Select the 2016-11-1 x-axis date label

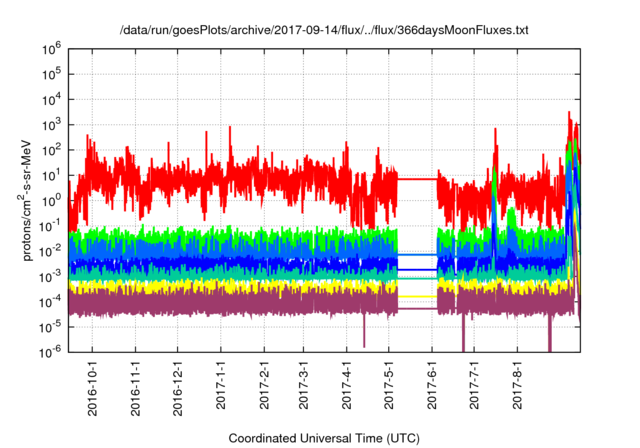136,388
